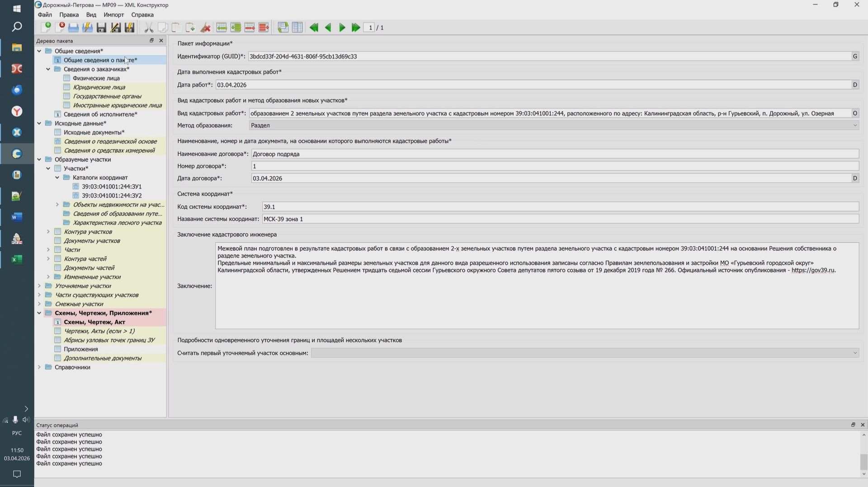The image size is (868, 487).
Task: Click the G button next to GUID field
Action: coord(854,56)
